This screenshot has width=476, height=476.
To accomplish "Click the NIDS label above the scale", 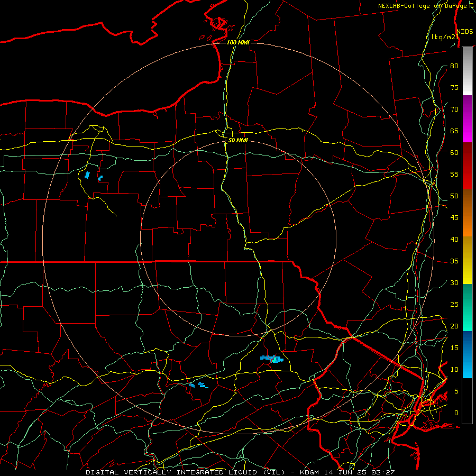I will (x=465, y=32).
